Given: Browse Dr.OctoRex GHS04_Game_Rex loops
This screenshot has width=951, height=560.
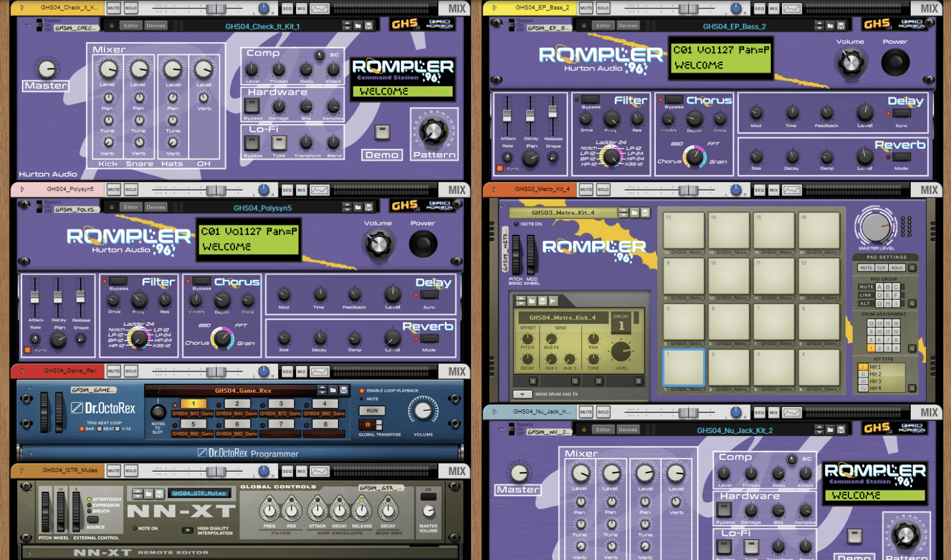Looking at the screenshot, I should (x=333, y=390).
